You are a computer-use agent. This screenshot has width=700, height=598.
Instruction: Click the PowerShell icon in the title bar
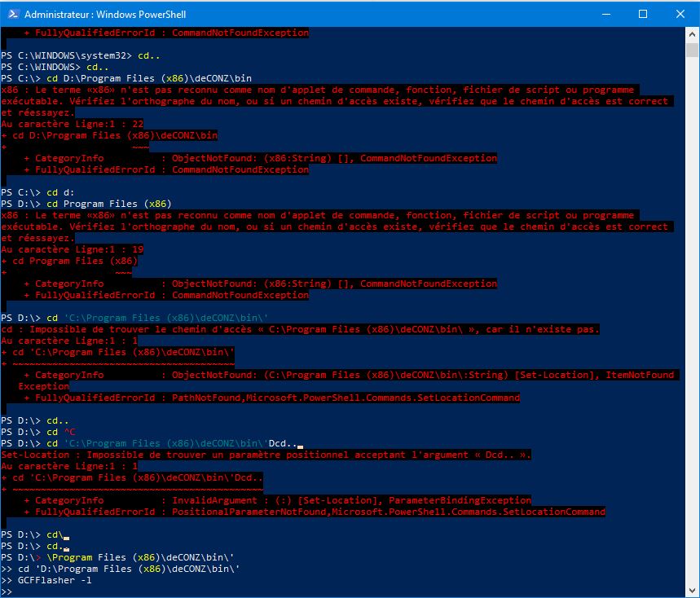point(12,14)
